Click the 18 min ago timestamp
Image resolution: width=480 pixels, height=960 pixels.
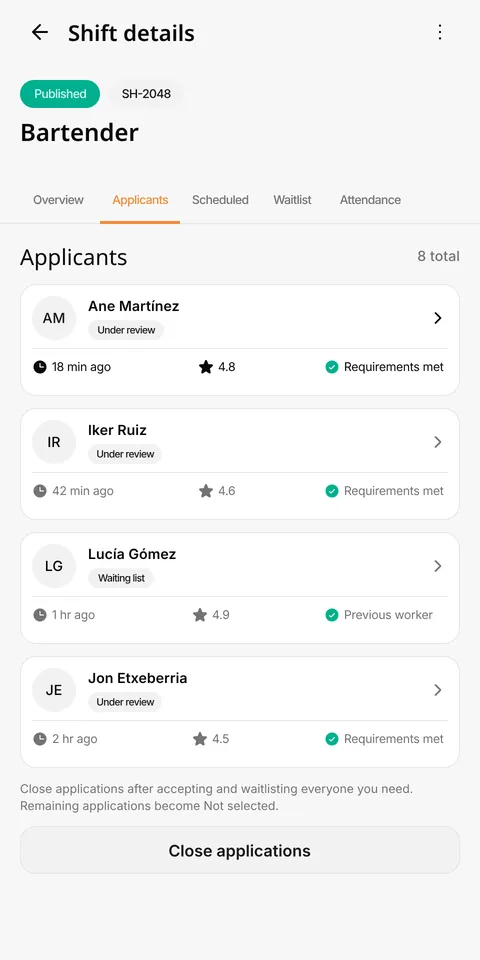tap(81, 367)
